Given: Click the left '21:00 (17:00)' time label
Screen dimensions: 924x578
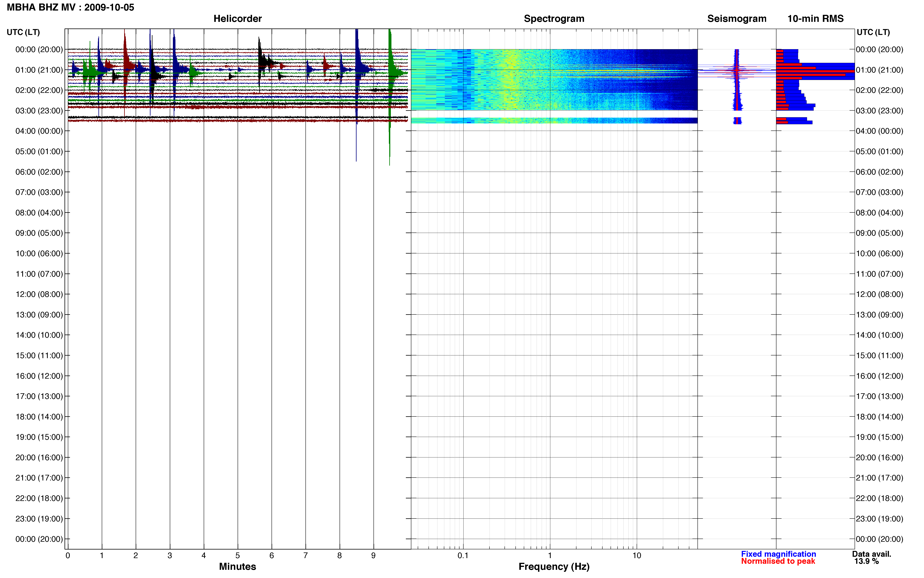Looking at the screenshot, I should tap(39, 478).
